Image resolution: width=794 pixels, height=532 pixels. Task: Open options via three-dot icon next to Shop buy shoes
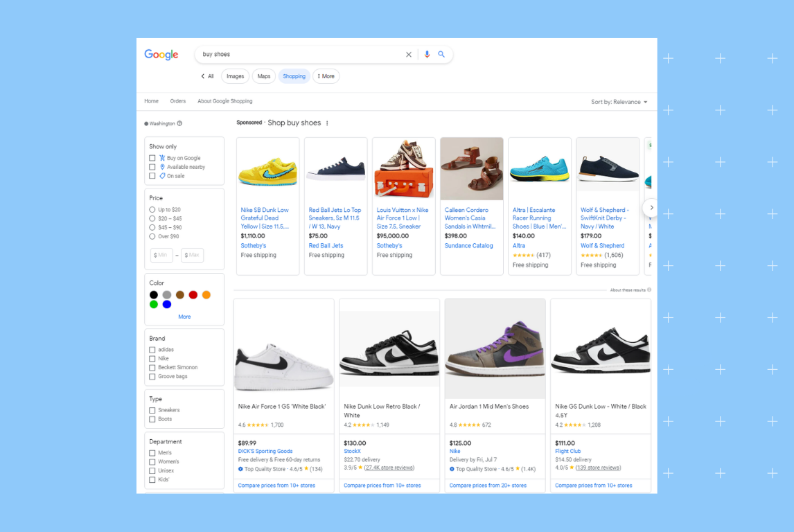pyautogui.click(x=326, y=123)
